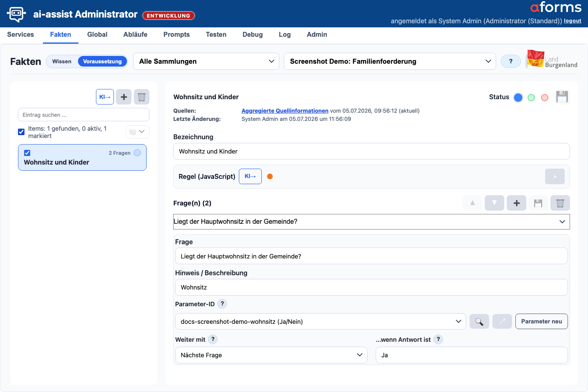Image resolution: width=588 pixels, height=392 pixels.
Task: Go to the Abläufe tab
Action: point(135,35)
